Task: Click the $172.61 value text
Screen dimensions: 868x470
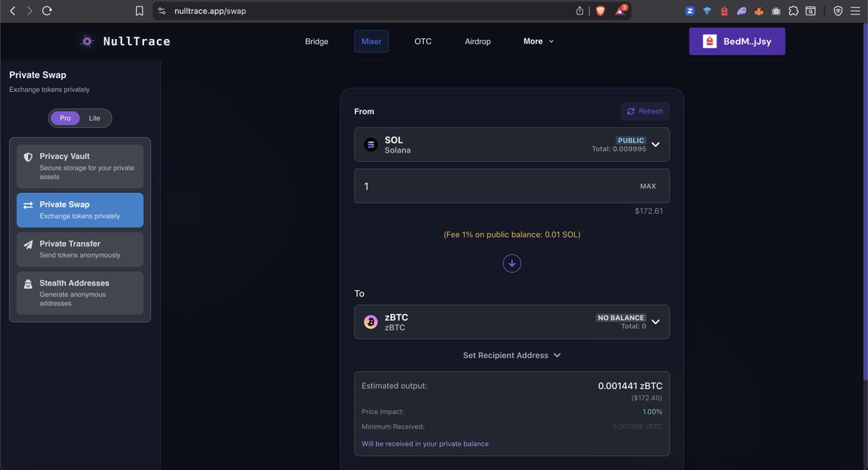Action: [x=649, y=211]
